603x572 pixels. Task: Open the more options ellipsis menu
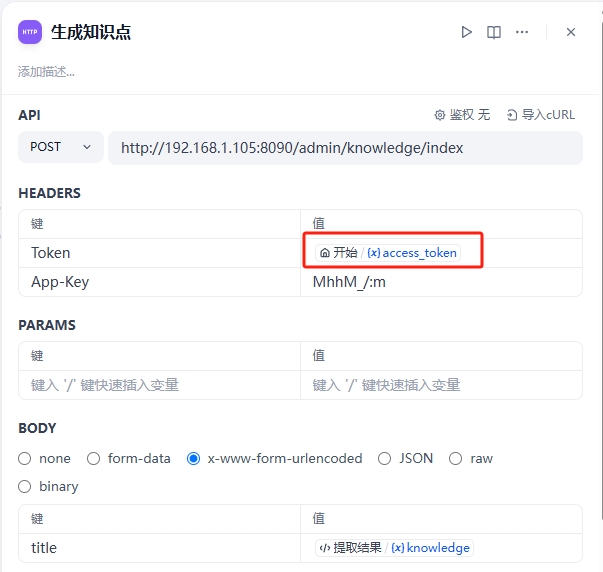[x=522, y=32]
